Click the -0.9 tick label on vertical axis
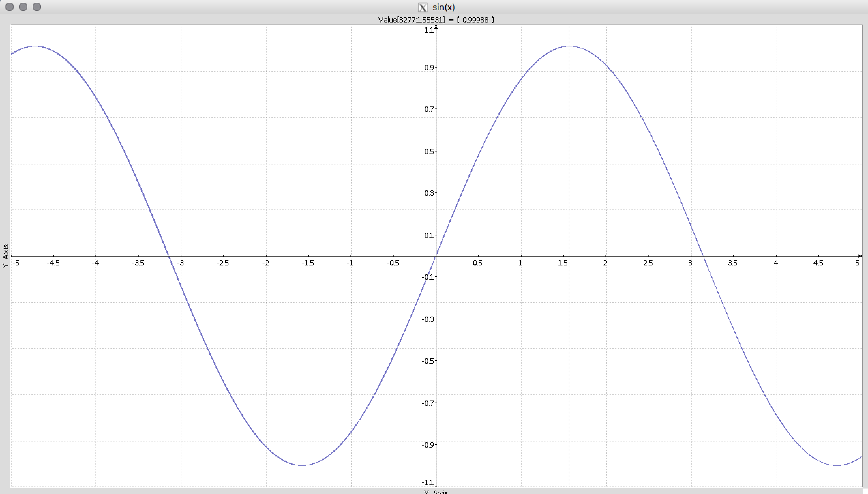The height and width of the screenshot is (494, 868). (x=428, y=445)
